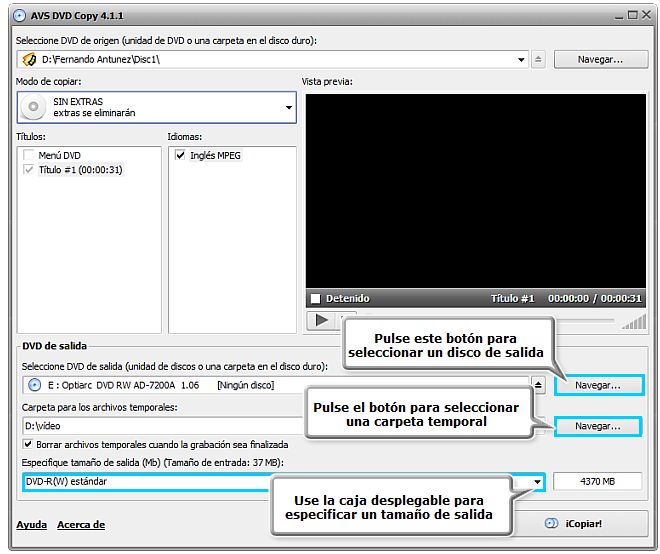Screen dimensions: 660x554
Task: Click the drive icon in output DVD field
Action: click(35, 385)
